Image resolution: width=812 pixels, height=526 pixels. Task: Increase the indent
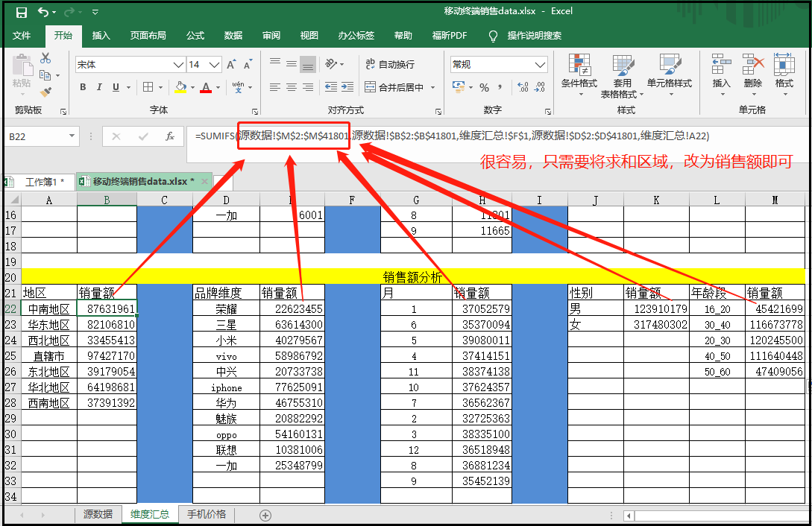347,87
